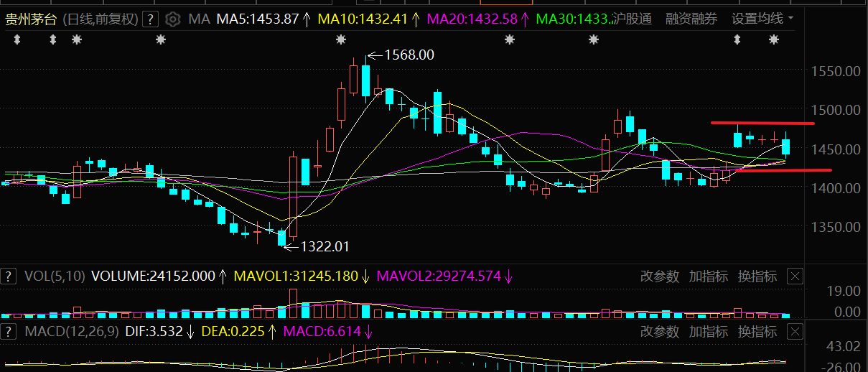Image resolution: width=868 pixels, height=372 pixels.
Task: Click 改参数 in the MACD panel
Action: click(x=660, y=332)
